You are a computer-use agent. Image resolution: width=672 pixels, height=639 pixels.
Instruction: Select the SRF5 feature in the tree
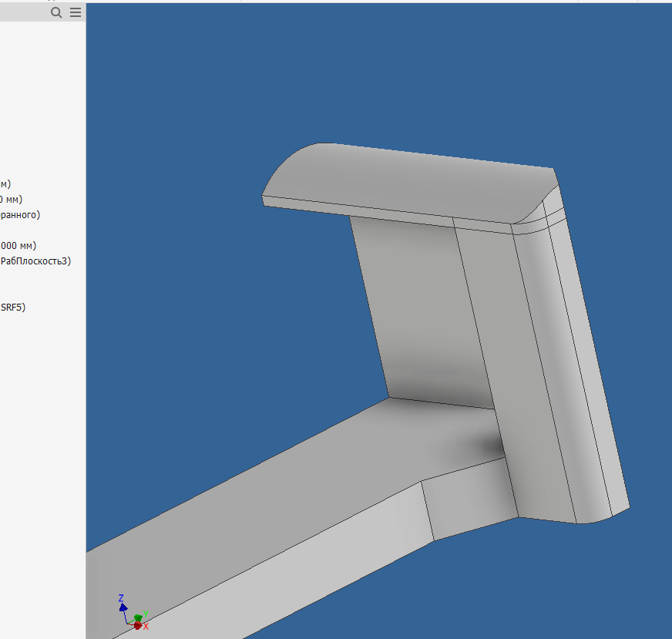click(13, 306)
